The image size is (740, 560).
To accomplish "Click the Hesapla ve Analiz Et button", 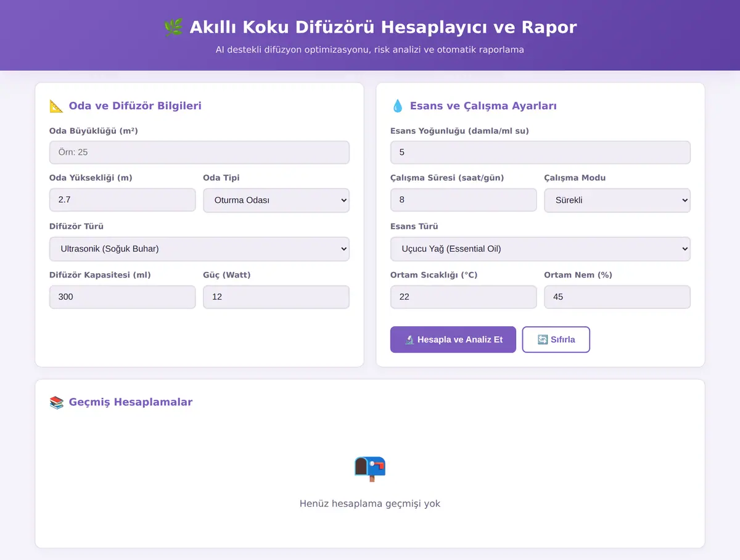I will tap(453, 340).
